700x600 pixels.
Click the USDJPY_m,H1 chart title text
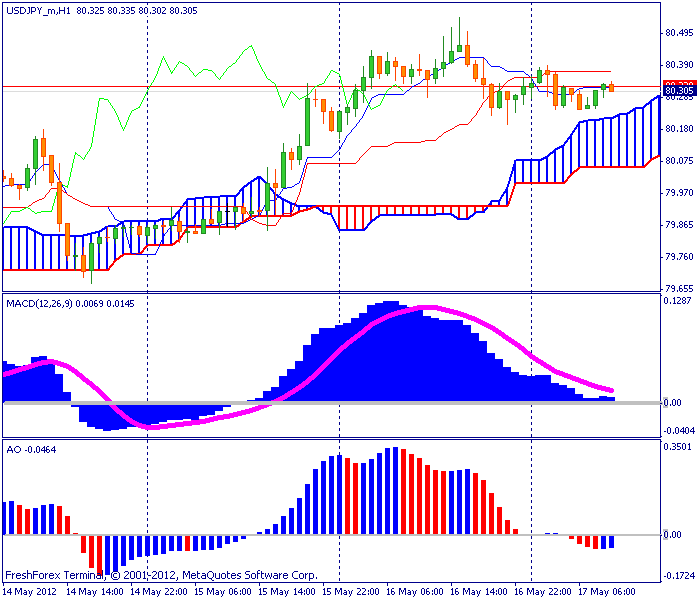coord(38,11)
